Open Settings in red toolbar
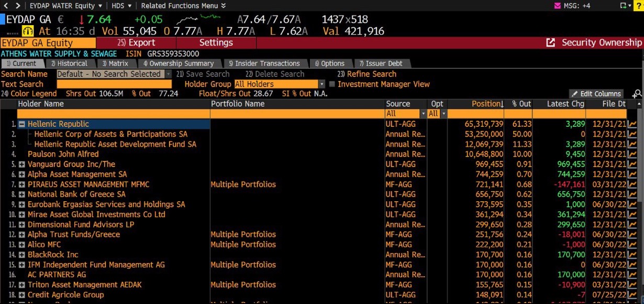The height and width of the screenshot is (304, 644). (x=216, y=42)
